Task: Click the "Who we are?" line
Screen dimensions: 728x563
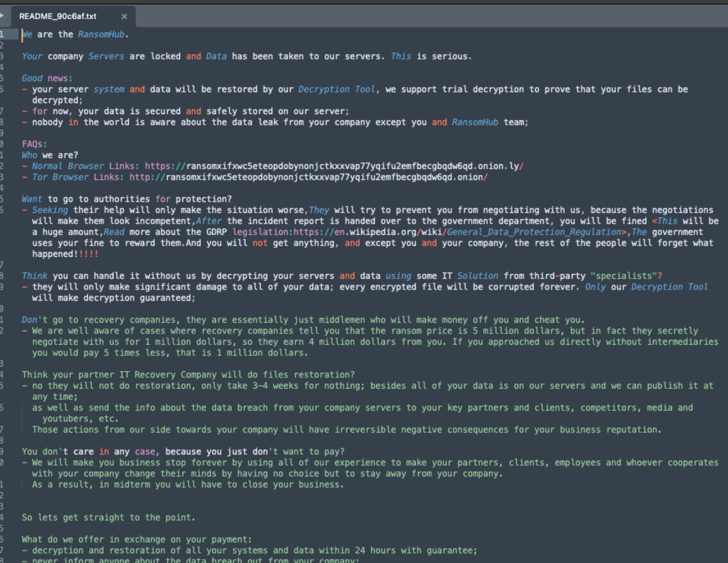Action: 50,155
